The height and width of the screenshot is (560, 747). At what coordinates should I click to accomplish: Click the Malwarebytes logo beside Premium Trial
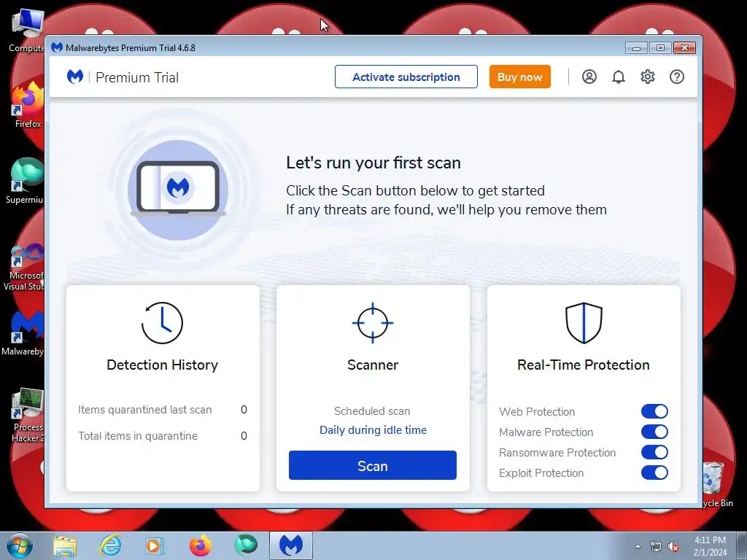75,77
